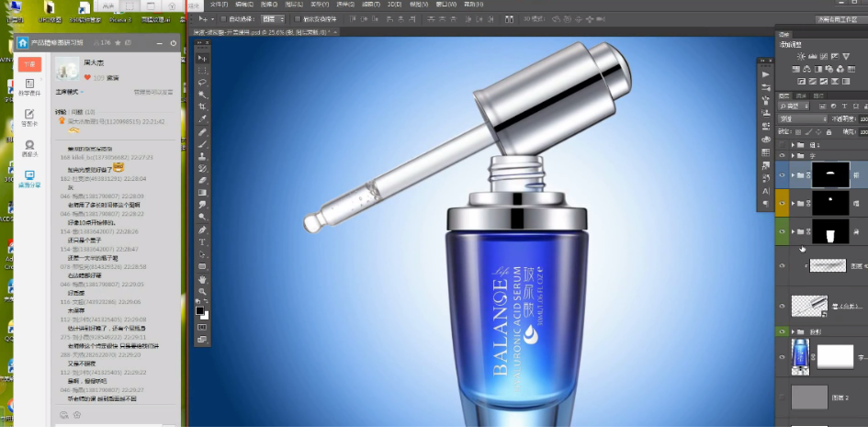Add a Brightness/Contrast adjustment
This screenshot has height=448, width=868.
point(801,56)
